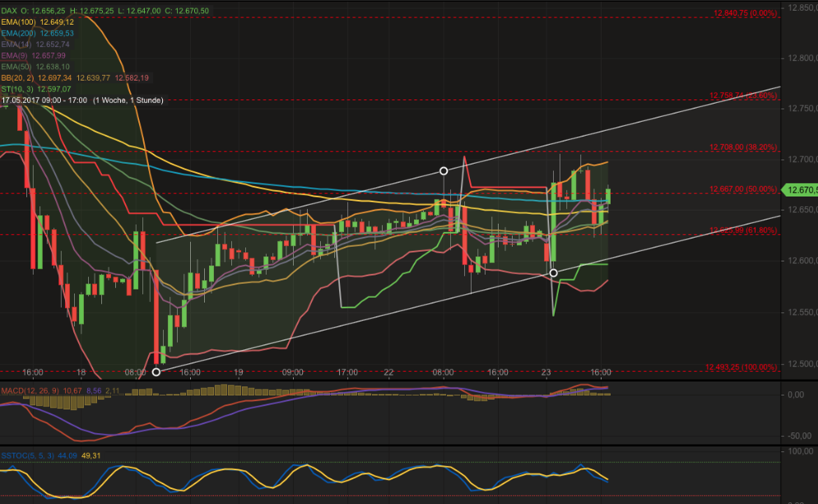This screenshot has height=504, width=818.
Task: Click MACD axis value -50,00
Action: click(x=800, y=436)
